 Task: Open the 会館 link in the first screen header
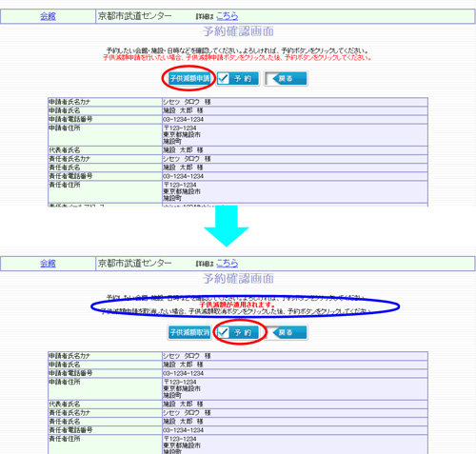click(x=48, y=16)
